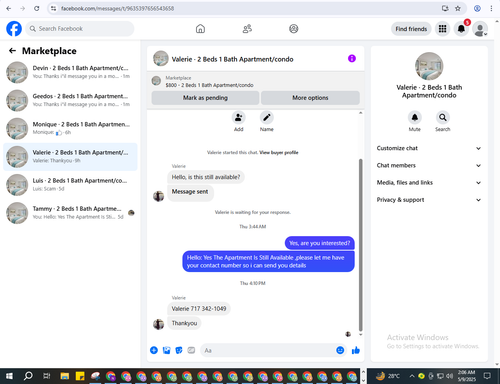Open Windows taskbar search

[28, 376]
